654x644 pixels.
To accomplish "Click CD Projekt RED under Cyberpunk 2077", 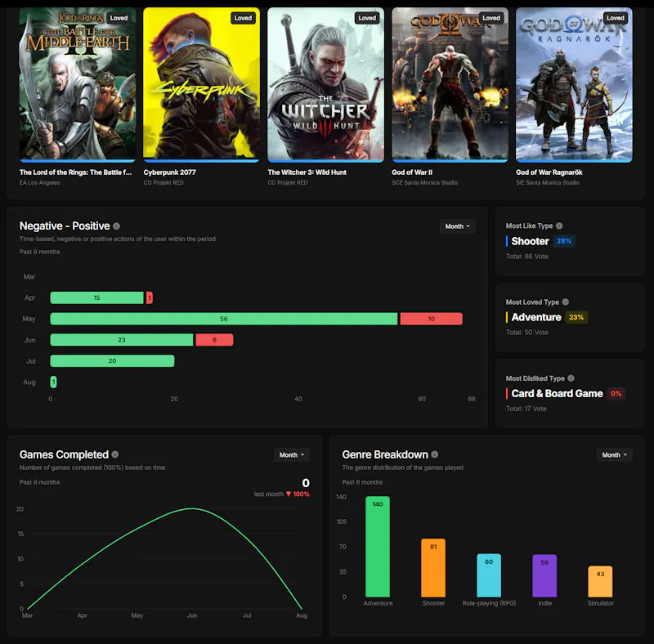I will [x=163, y=183].
